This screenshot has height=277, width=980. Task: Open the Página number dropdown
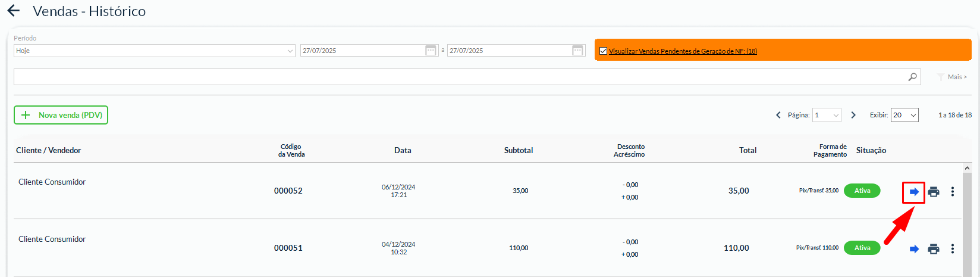point(827,115)
